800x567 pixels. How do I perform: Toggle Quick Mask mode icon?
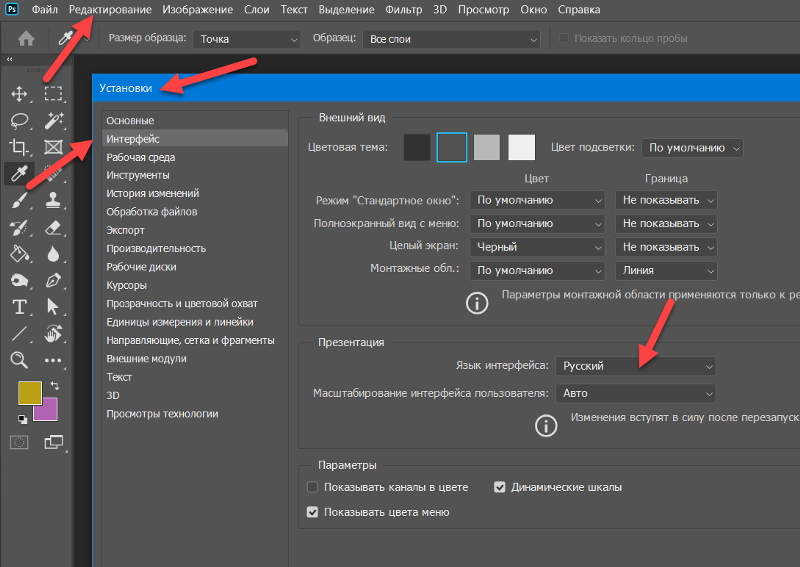point(19,442)
